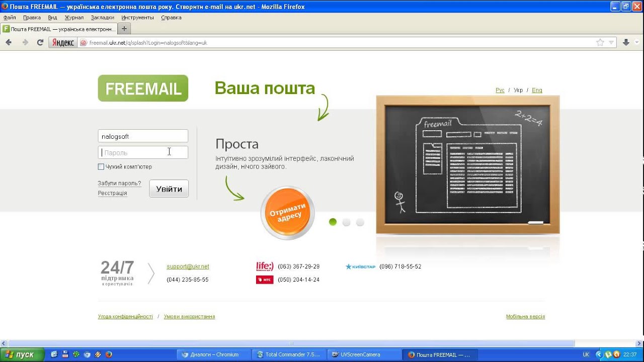This screenshot has height=362, width=644.
Task: Launch Chromium from quick launch bar
Action: [x=87, y=354]
